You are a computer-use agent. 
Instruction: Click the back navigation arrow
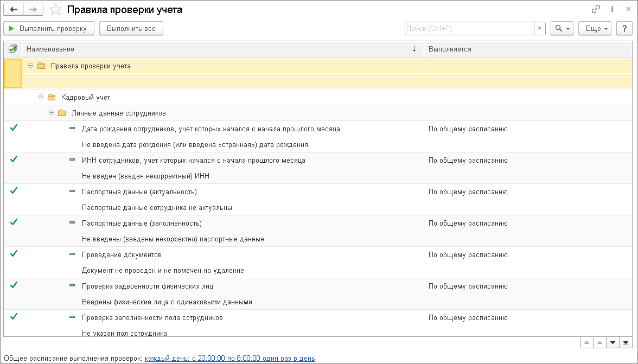pos(14,10)
